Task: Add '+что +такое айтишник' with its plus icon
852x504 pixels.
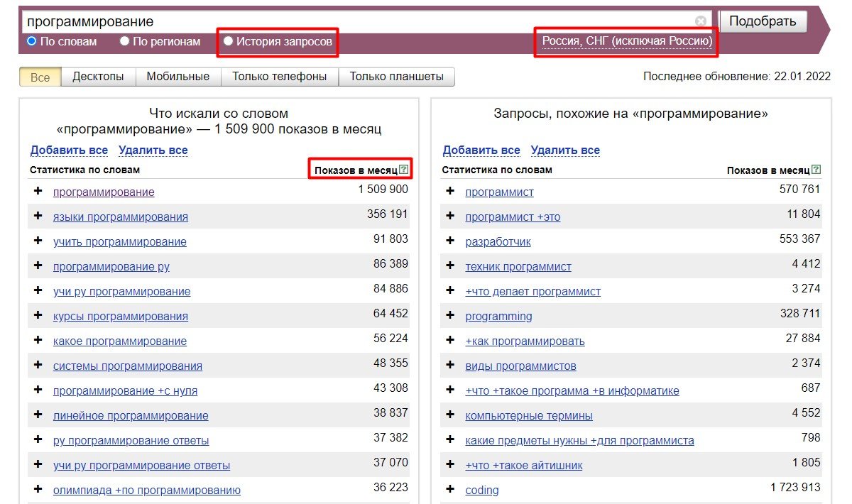Action: click(450, 464)
